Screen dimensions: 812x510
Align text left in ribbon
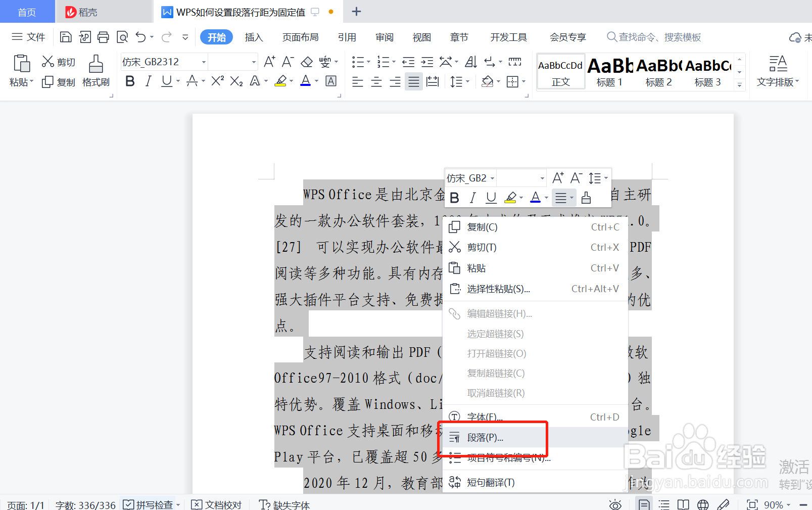click(357, 81)
